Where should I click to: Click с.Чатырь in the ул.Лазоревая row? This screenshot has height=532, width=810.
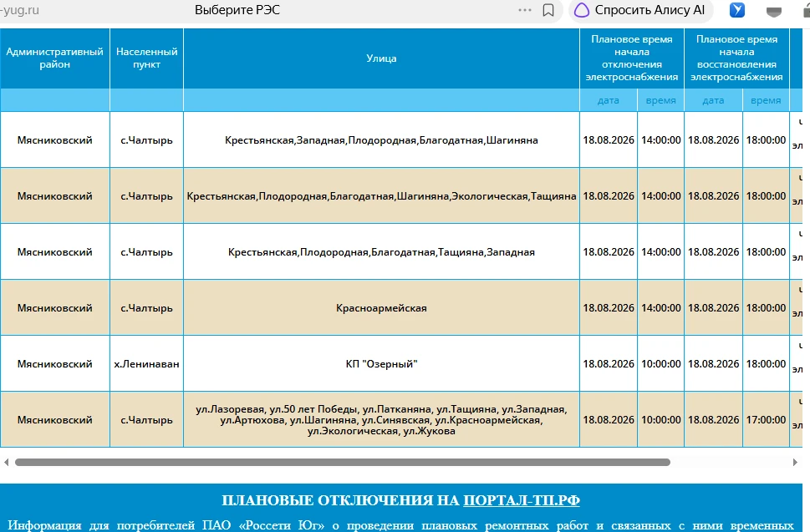click(x=147, y=419)
